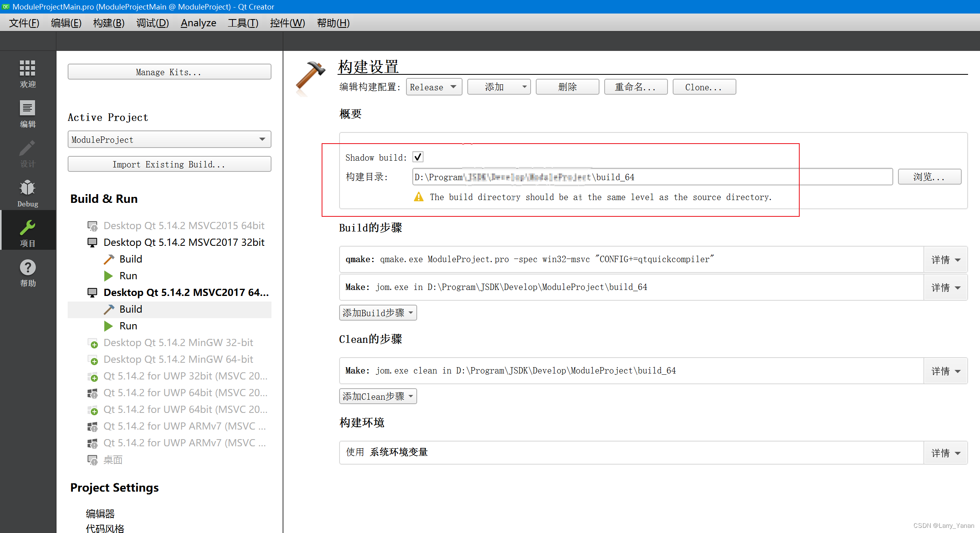The width and height of the screenshot is (980, 533).
Task: Click the monitor icon of MSVC2017 64bit kit
Action: pyautogui.click(x=92, y=292)
